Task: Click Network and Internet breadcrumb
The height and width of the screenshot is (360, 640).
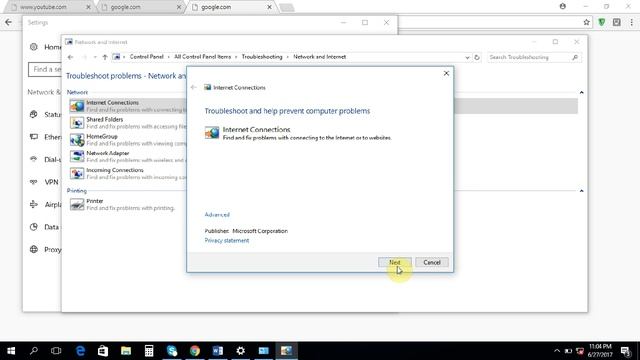Action: tap(320, 57)
